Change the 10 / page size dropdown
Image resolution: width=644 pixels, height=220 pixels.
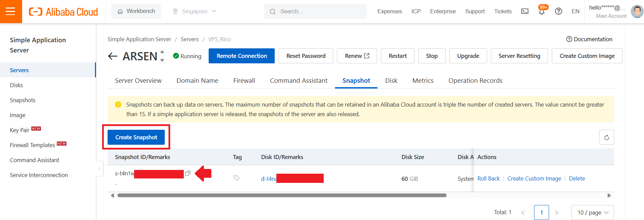(x=593, y=213)
